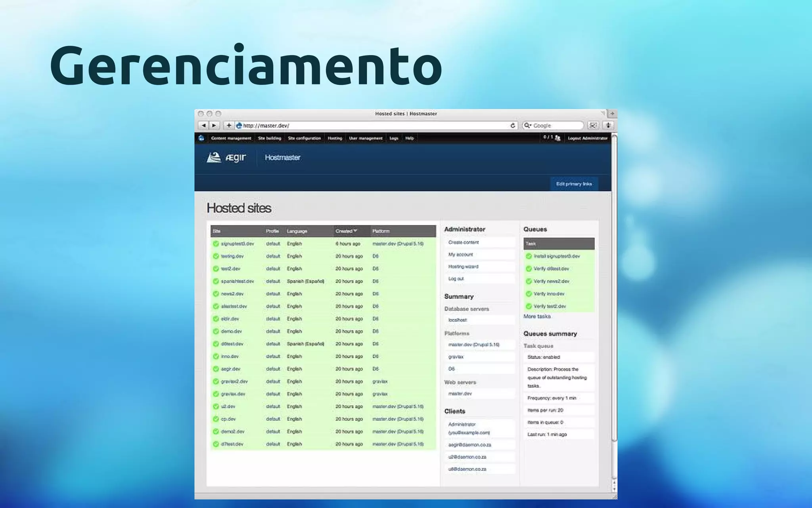Open the aegir.dev site link
The width and height of the screenshot is (812, 508).
point(231,369)
